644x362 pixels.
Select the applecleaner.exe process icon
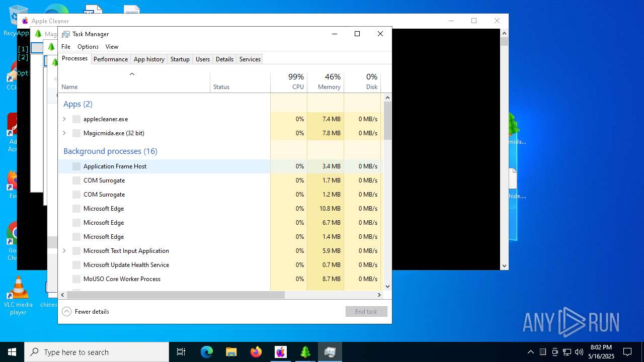pos(76,119)
